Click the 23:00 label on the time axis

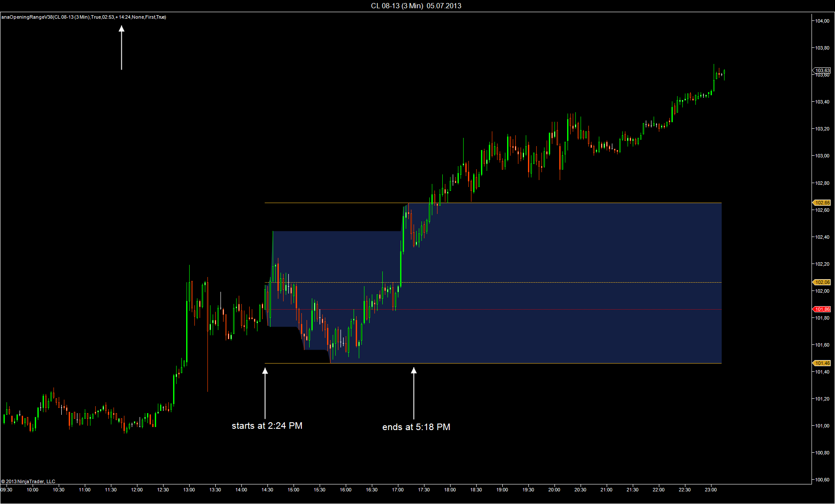(x=711, y=490)
